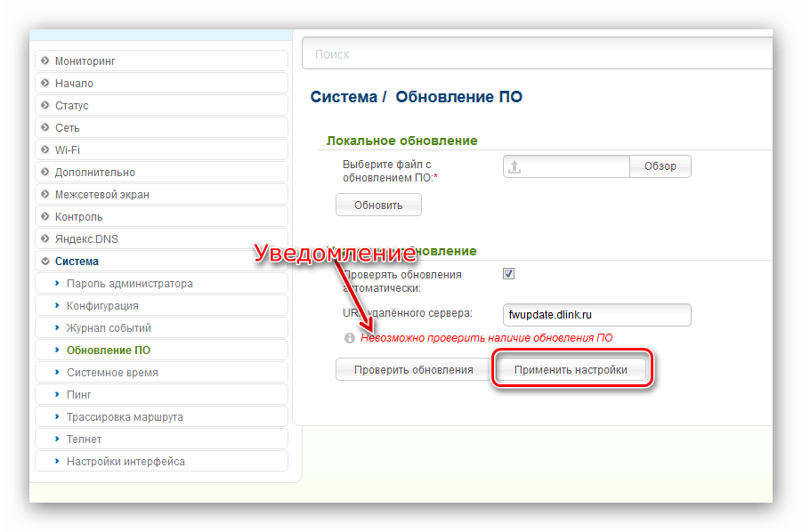
Task: Click the Локальное обновление heading
Action: tap(402, 141)
